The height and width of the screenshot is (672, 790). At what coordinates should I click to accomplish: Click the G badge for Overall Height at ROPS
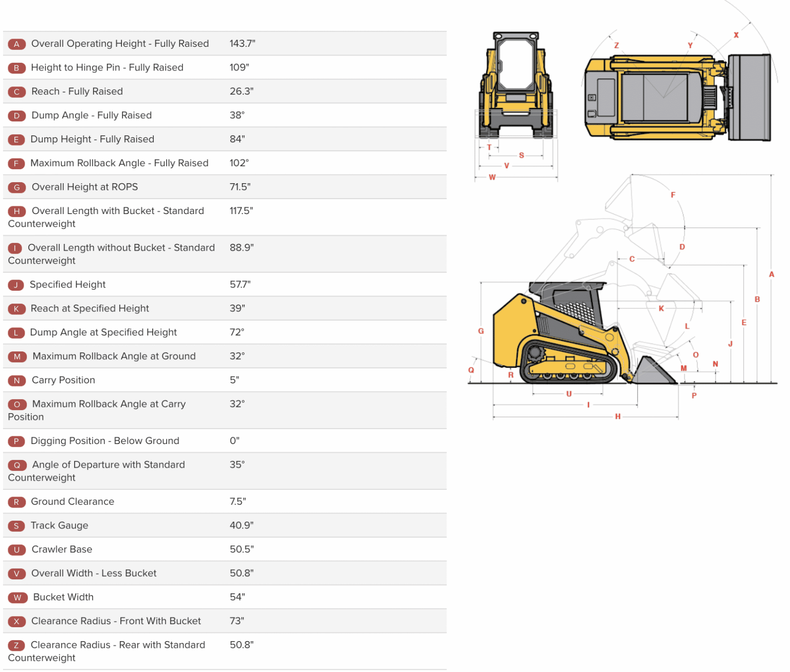pos(16,187)
